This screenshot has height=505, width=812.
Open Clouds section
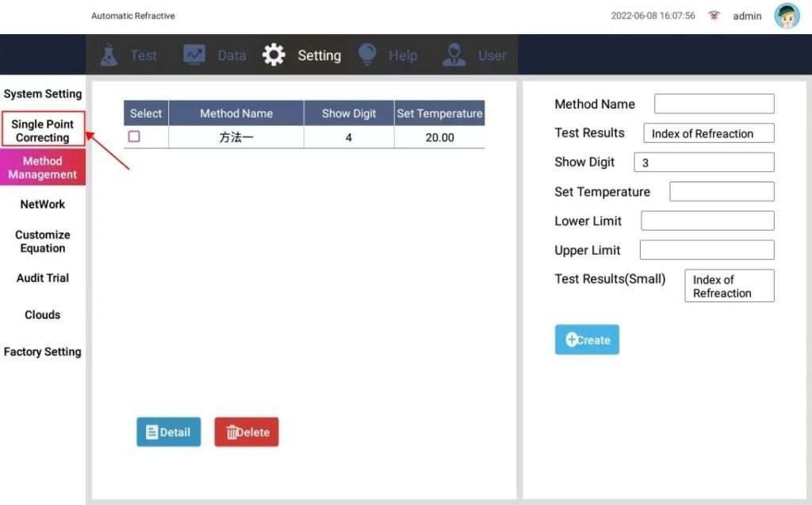[43, 315]
